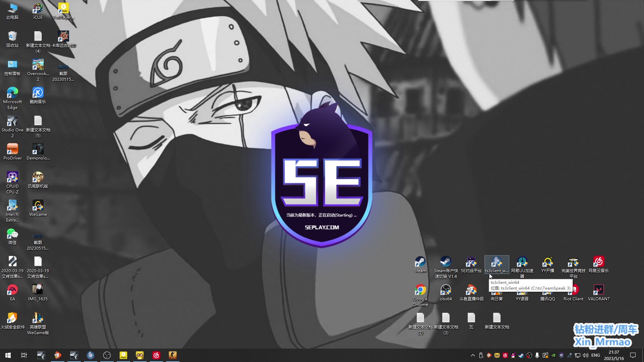This screenshot has height=362, width=644.
Task: Click the microphone tray icon
Action: coord(537,355)
